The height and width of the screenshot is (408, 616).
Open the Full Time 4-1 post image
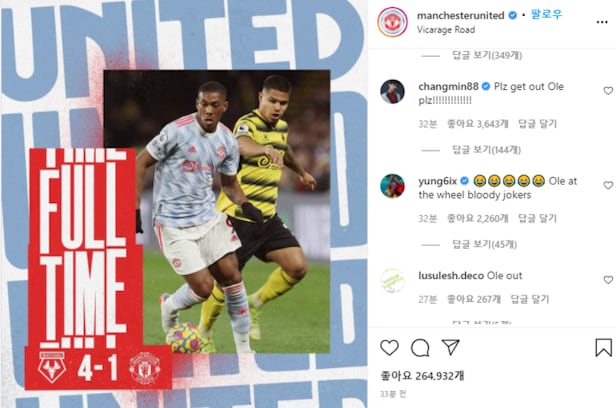183,204
